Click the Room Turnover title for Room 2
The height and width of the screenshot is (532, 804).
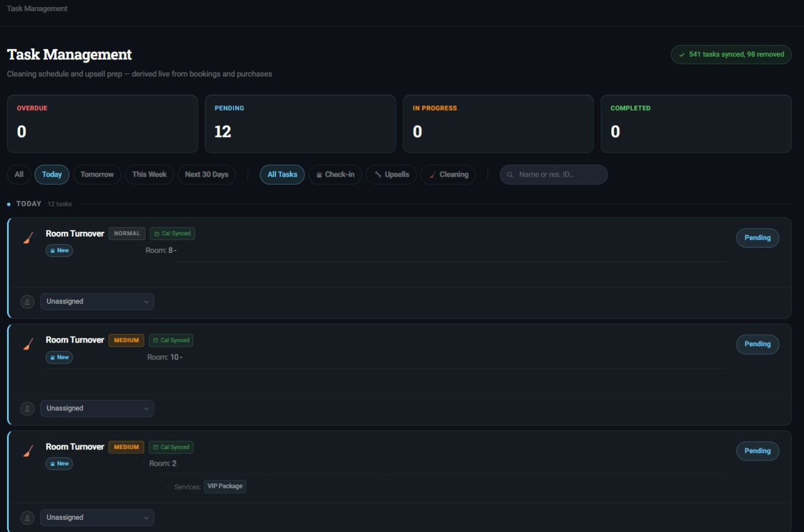tap(75, 447)
